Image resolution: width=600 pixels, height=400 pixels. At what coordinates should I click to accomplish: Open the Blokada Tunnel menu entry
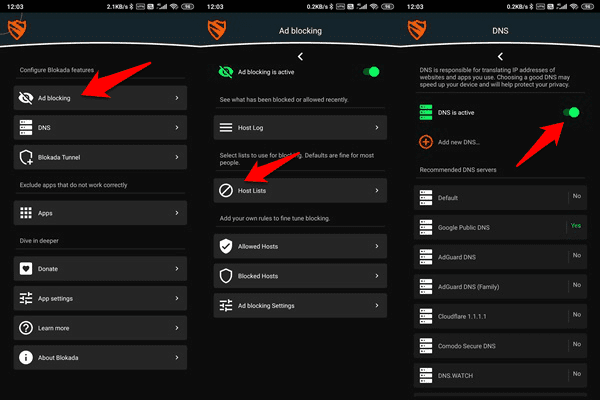coord(100,157)
